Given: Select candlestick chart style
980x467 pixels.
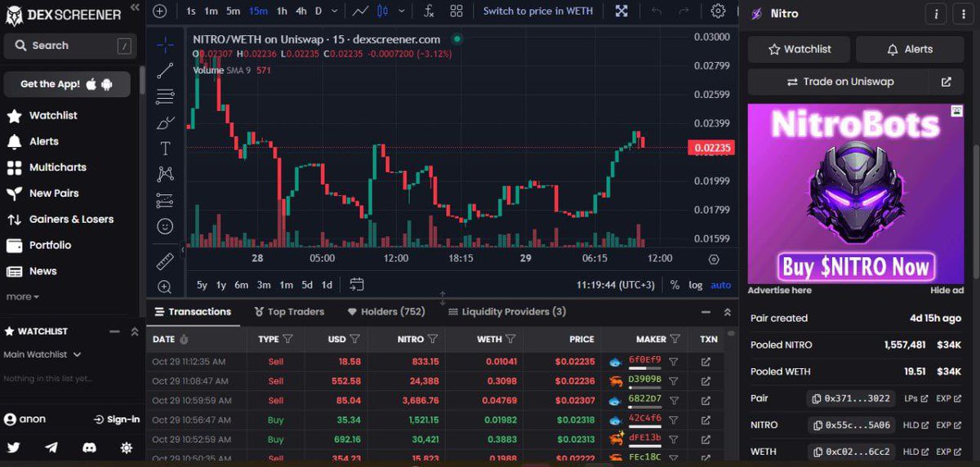Looking at the screenshot, I should (x=381, y=11).
